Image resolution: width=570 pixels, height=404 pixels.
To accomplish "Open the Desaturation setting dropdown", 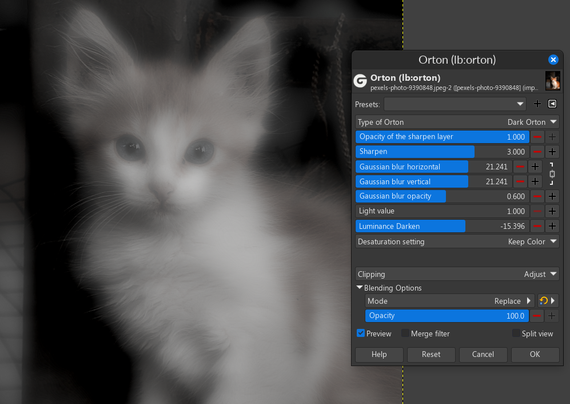I will tap(457, 241).
